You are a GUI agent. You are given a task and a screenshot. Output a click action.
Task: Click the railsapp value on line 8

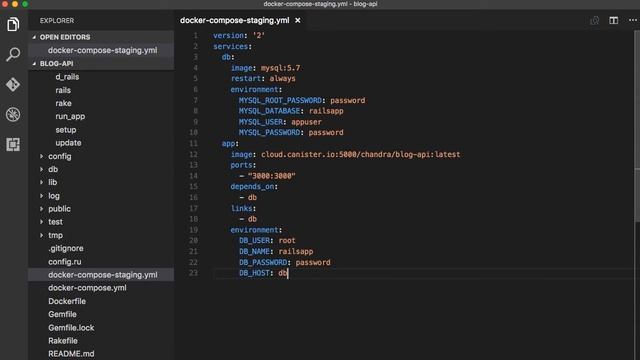pos(326,111)
